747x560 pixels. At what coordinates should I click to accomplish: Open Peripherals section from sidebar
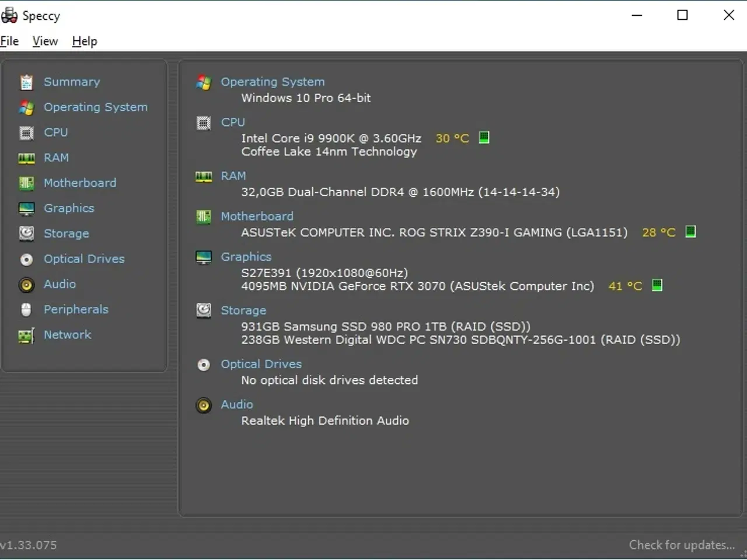point(76,309)
